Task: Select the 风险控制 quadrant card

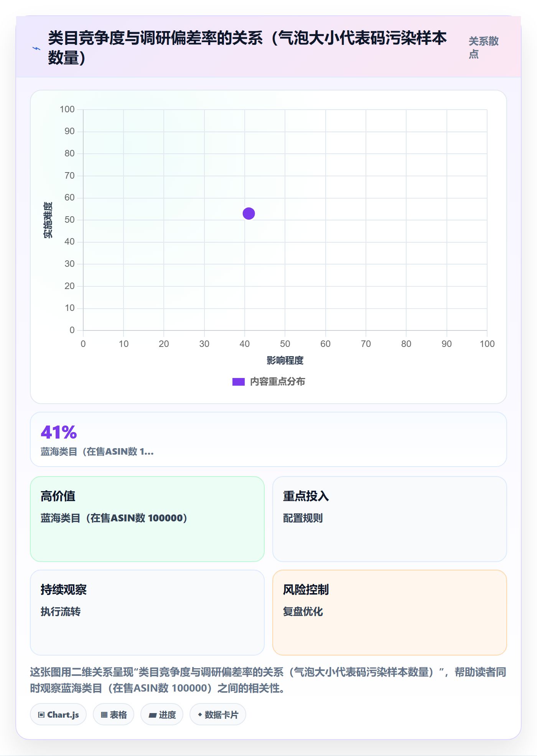Action: pos(389,613)
